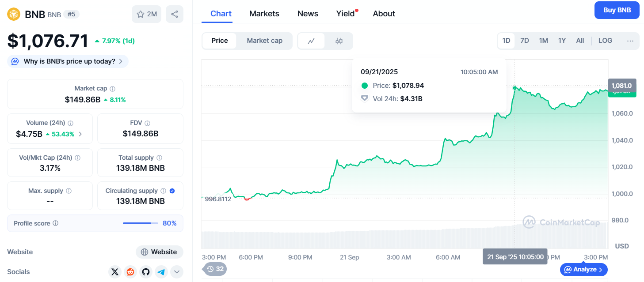644x282 pixels.
Task: Set chart range to All
Action: [x=580, y=41]
